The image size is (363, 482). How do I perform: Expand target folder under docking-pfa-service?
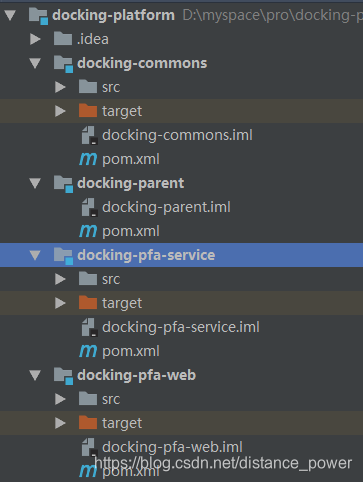coord(60,303)
